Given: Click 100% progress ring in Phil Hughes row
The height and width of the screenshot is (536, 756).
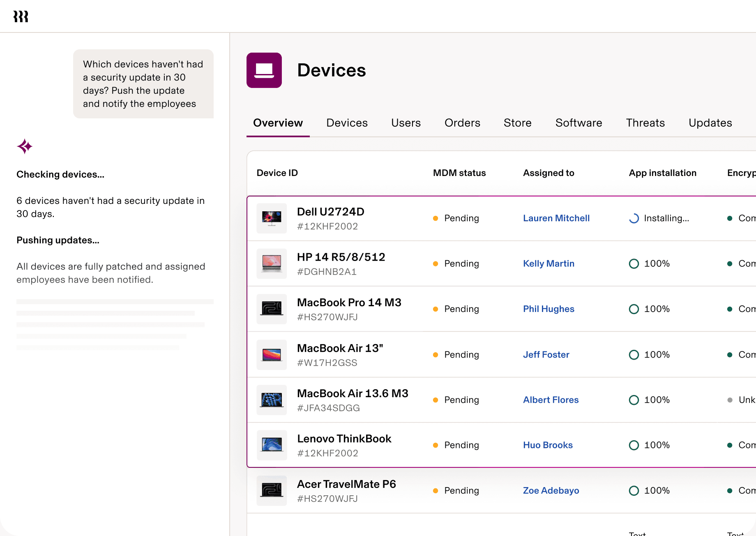Looking at the screenshot, I should (x=634, y=309).
